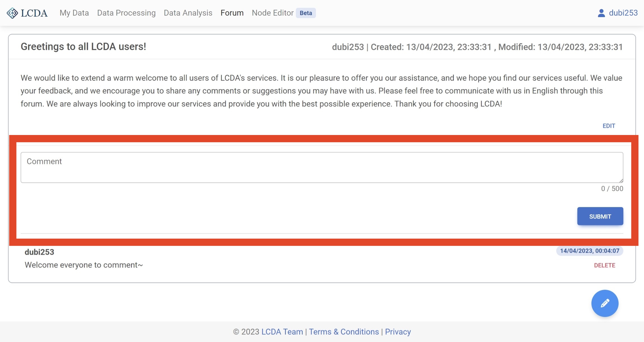
Task: Click the LCDA diamond logo icon
Action: tap(12, 13)
